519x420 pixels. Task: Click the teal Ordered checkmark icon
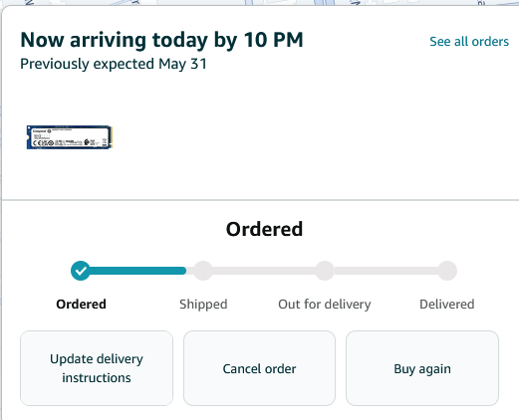(x=81, y=271)
